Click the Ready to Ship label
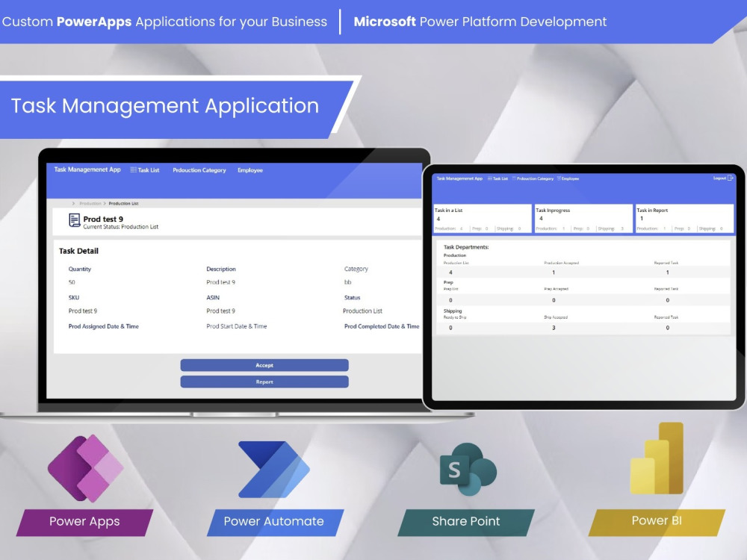 click(455, 317)
